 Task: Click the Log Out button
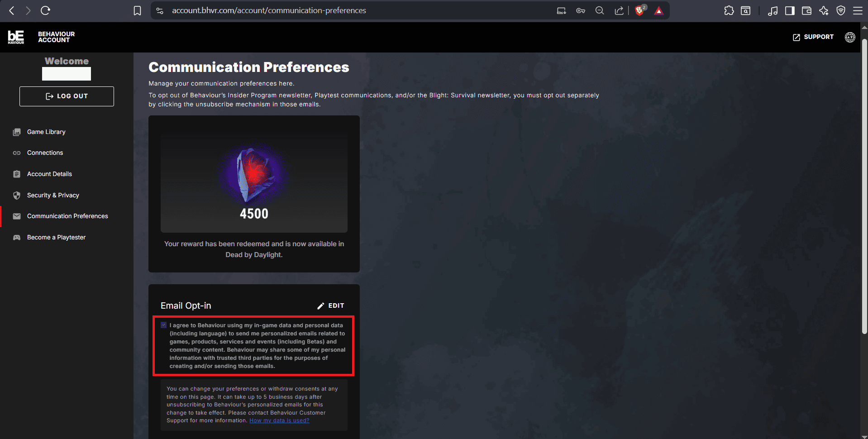coord(67,96)
